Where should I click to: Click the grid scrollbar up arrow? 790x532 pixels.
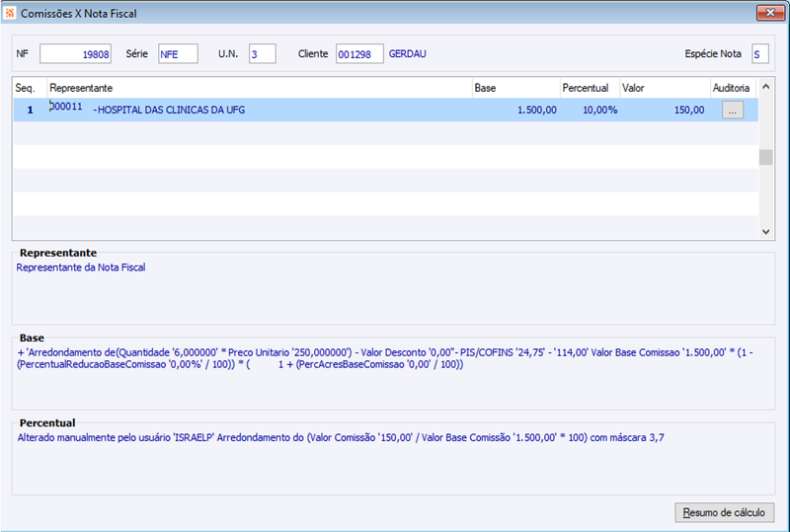pos(766,87)
